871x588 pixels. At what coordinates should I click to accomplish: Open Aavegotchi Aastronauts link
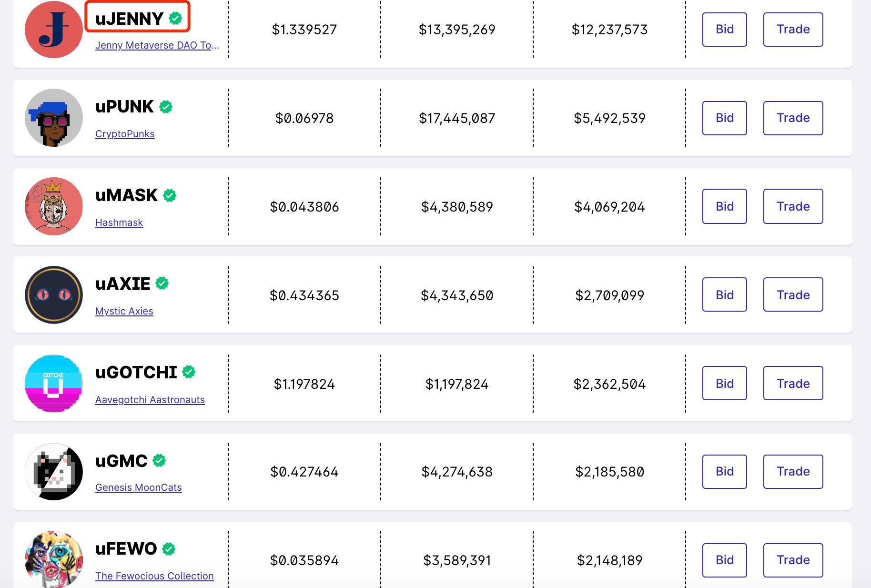point(150,400)
